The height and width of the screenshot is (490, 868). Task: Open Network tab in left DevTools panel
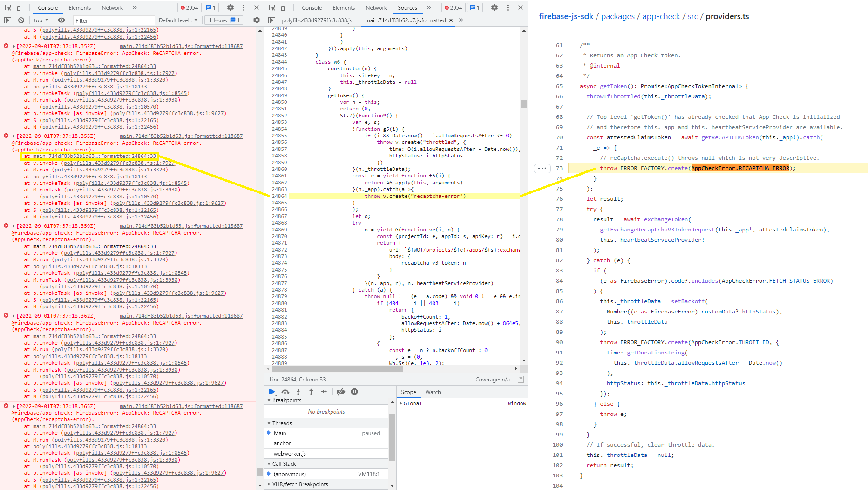click(x=112, y=7)
